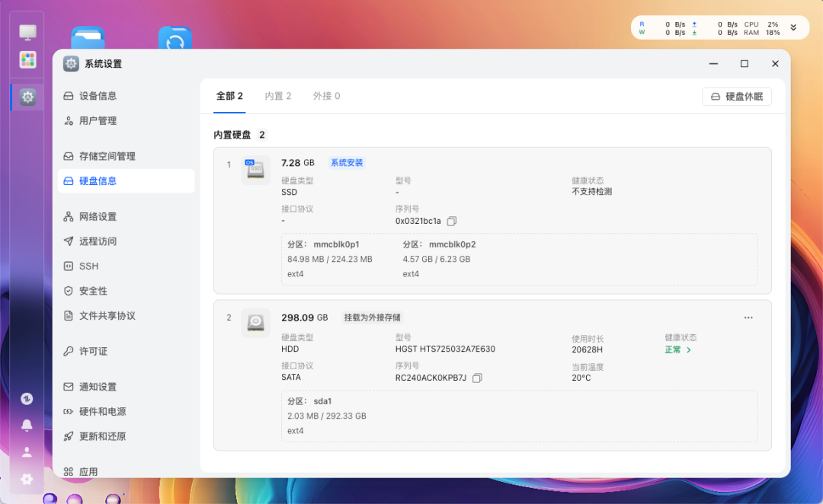
Task: Click the user avatar icon in the dock
Action: tap(27, 451)
